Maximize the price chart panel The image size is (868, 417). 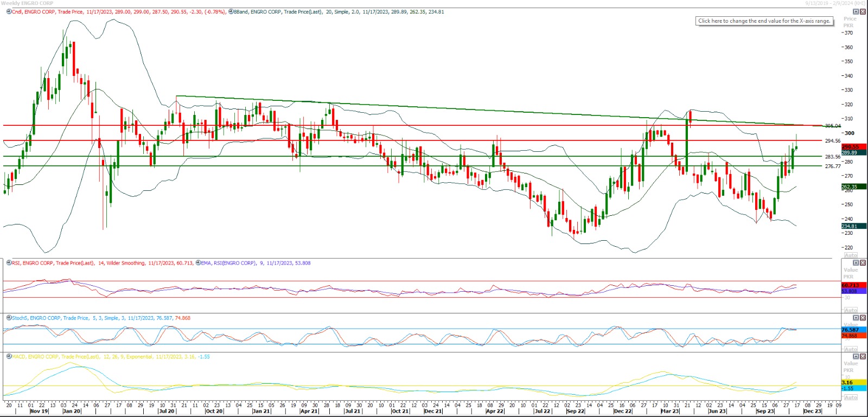click(x=856, y=11)
